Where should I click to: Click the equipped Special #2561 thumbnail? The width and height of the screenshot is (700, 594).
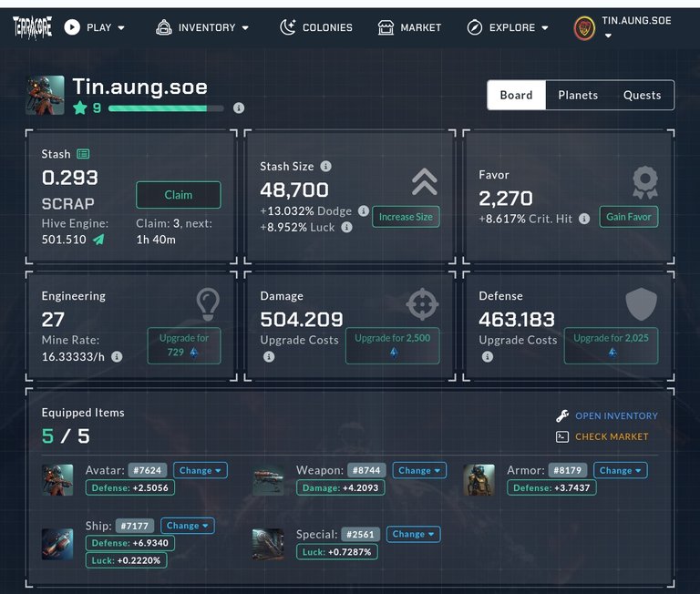click(x=268, y=544)
